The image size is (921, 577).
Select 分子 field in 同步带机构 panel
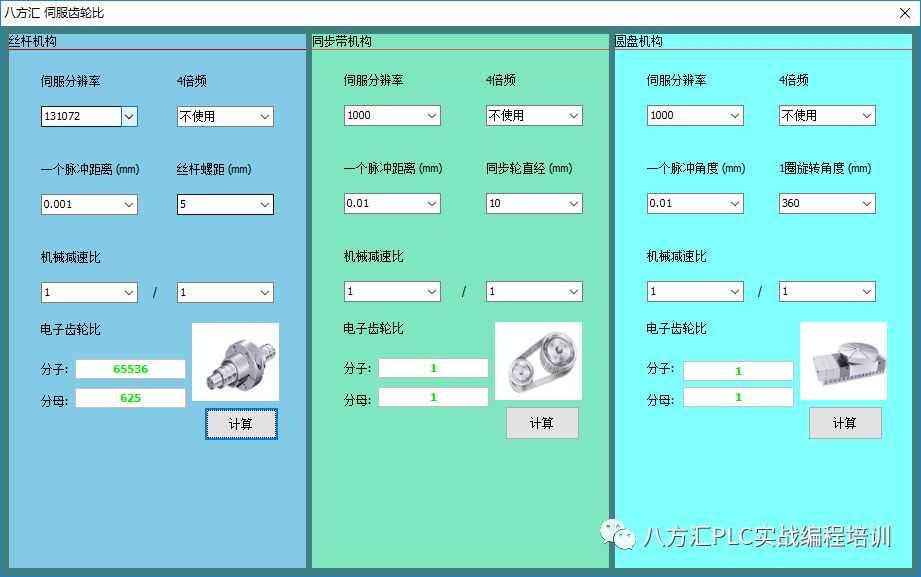433,368
